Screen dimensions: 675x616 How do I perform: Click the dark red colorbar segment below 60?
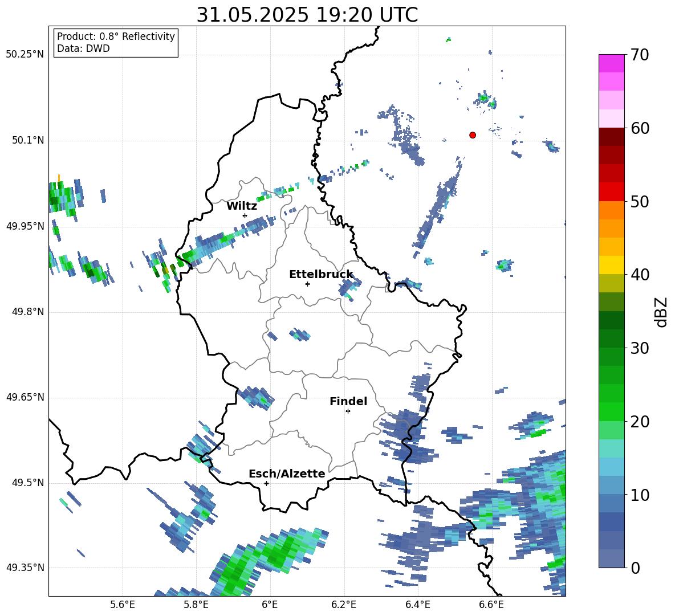(612, 137)
